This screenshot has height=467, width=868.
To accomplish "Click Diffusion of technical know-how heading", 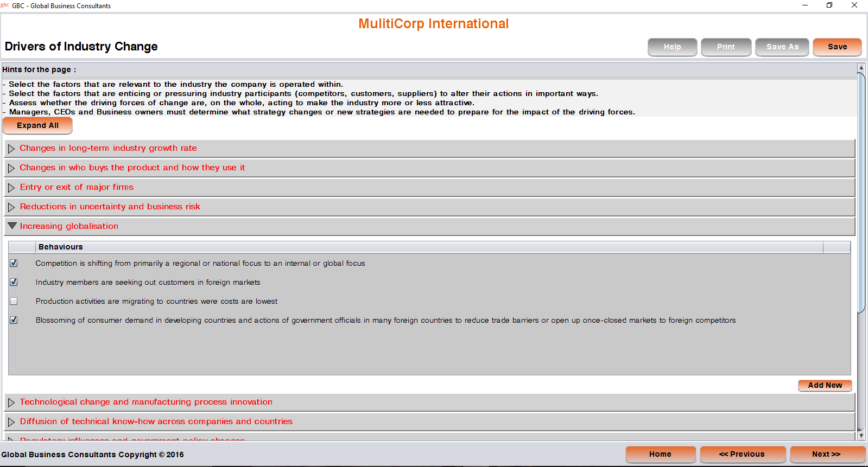I will (156, 421).
